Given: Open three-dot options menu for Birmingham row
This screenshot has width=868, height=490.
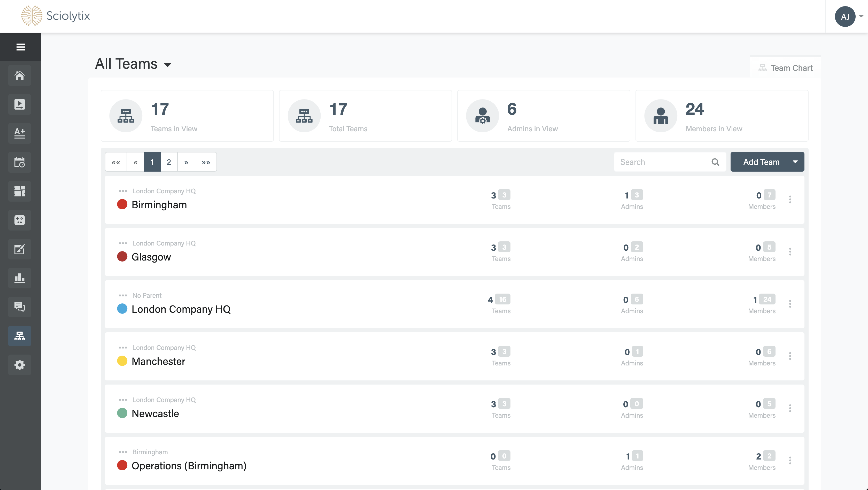Looking at the screenshot, I should click(x=790, y=200).
